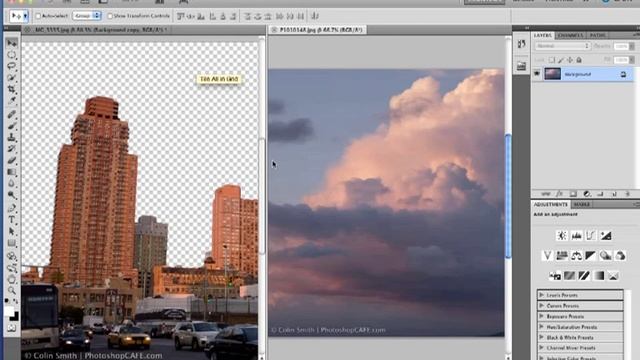Open the Normal blend mode dropdown
640x360 pixels.
(562, 46)
